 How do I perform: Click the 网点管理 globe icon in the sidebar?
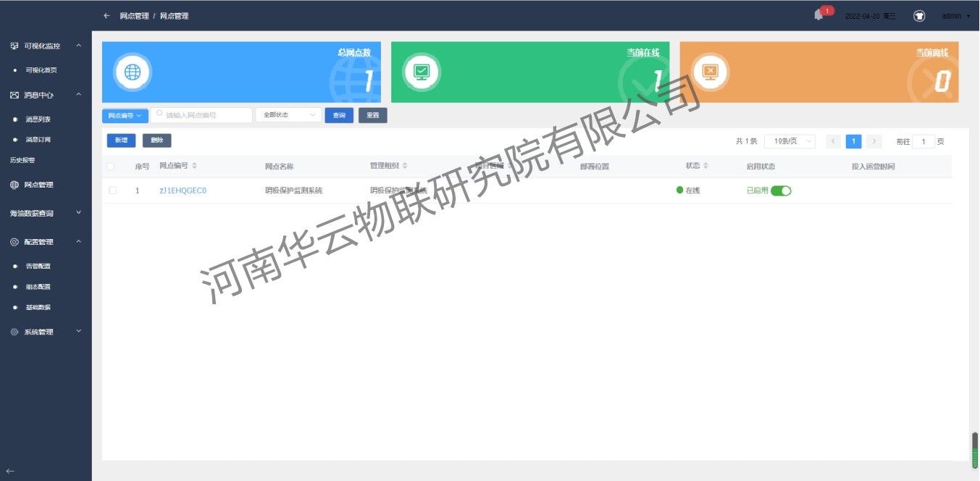point(14,185)
